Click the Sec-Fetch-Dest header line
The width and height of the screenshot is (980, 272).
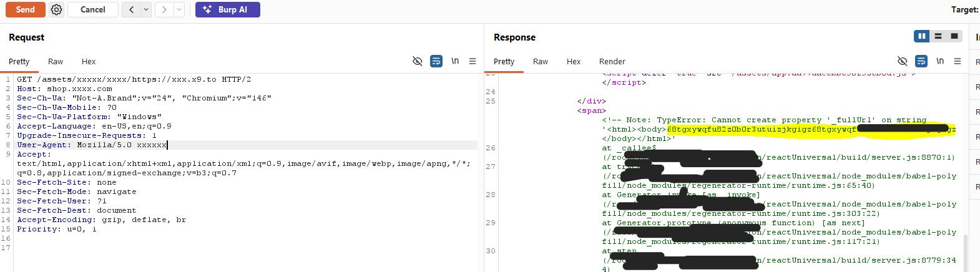(77, 210)
